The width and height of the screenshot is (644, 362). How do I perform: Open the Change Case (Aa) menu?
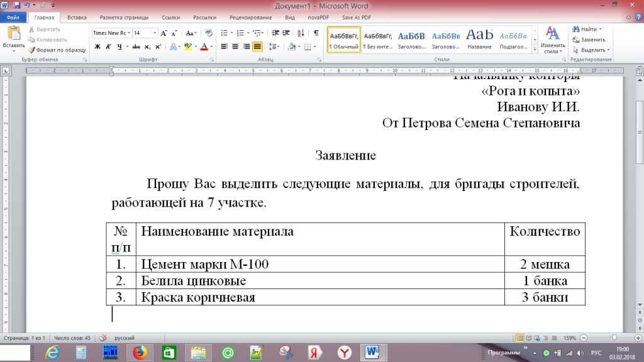pyautogui.click(x=191, y=33)
